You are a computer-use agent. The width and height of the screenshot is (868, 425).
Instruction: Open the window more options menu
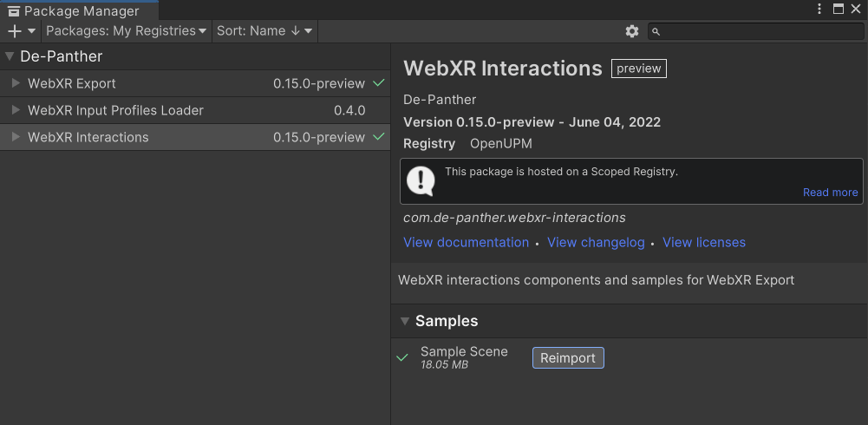(819, 9)
